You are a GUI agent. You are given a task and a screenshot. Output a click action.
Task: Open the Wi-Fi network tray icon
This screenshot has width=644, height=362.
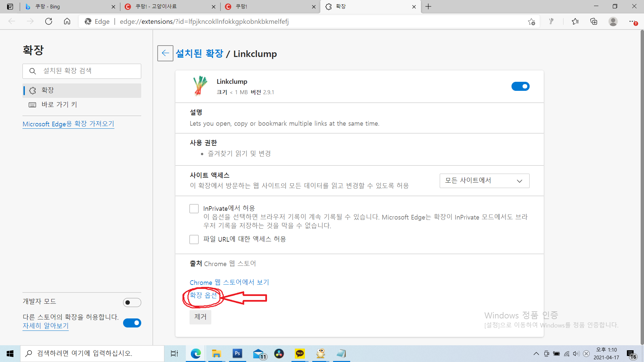[x=567, y=354]
